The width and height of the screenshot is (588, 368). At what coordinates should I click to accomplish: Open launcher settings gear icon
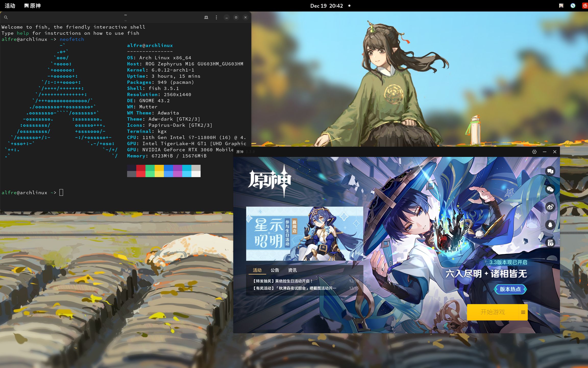534,152
